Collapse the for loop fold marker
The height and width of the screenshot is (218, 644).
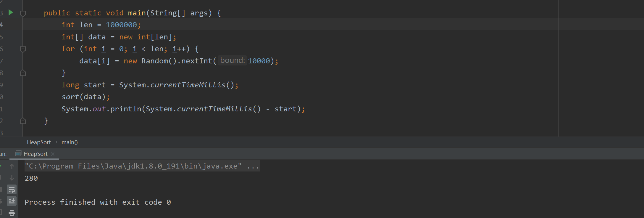(23, 49)
